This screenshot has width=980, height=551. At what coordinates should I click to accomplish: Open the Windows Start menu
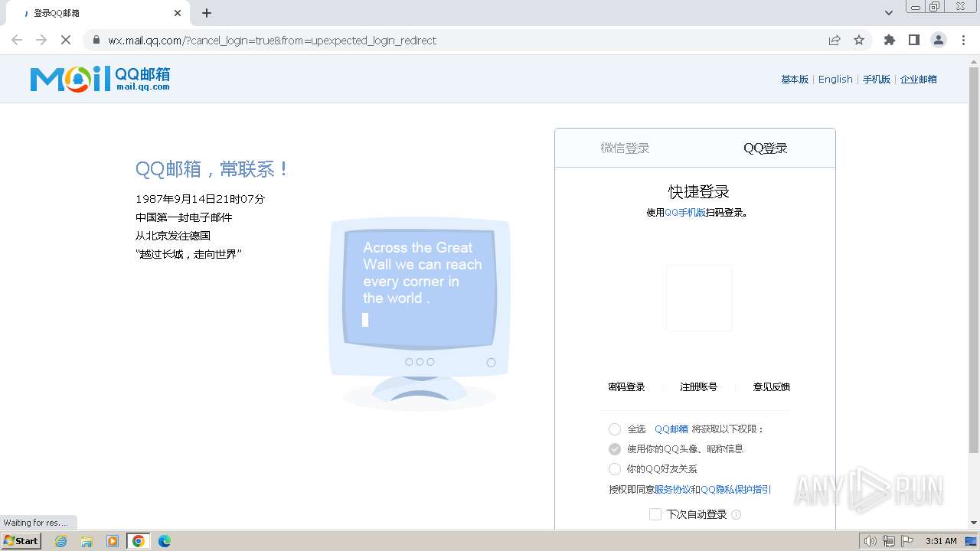coord(21,541)
